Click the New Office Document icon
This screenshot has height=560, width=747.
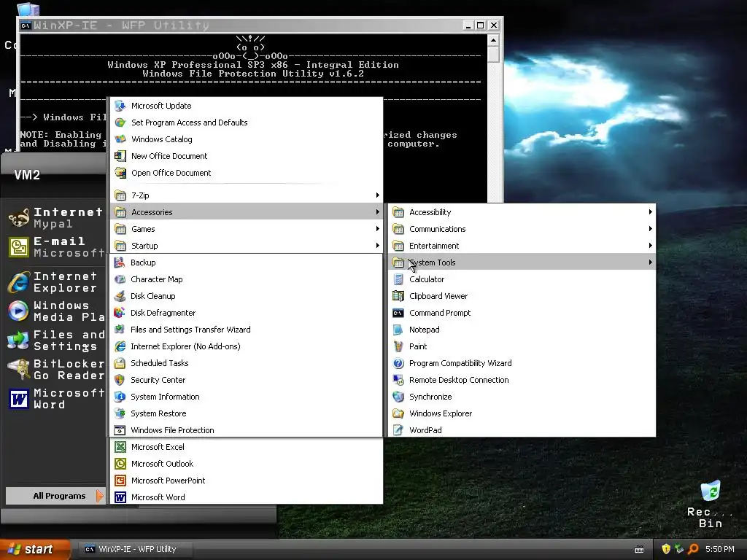coord(120,156)
